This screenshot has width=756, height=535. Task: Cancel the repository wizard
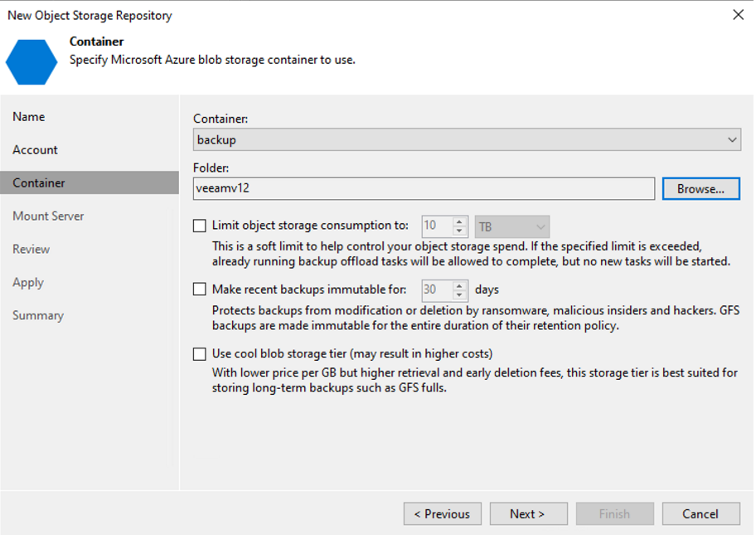tap(700, 514)
